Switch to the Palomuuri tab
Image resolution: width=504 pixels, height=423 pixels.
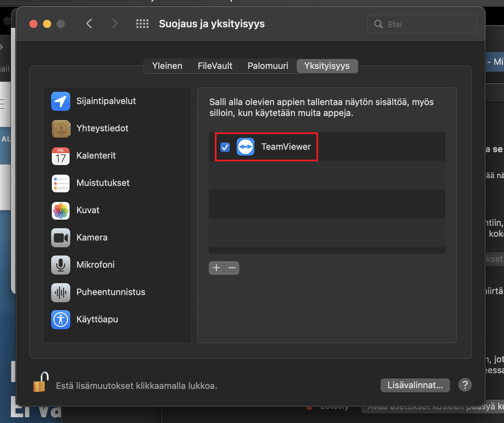[x=268, y=66]
